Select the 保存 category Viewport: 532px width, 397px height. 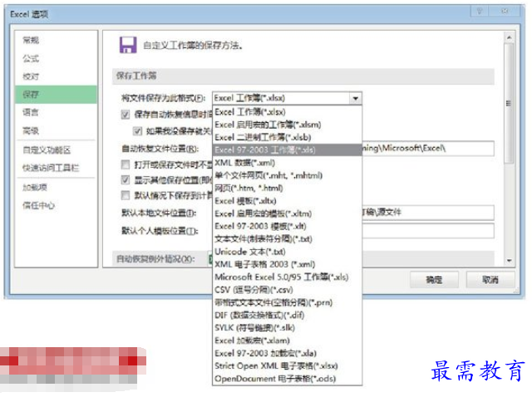(x=56, y=94)
